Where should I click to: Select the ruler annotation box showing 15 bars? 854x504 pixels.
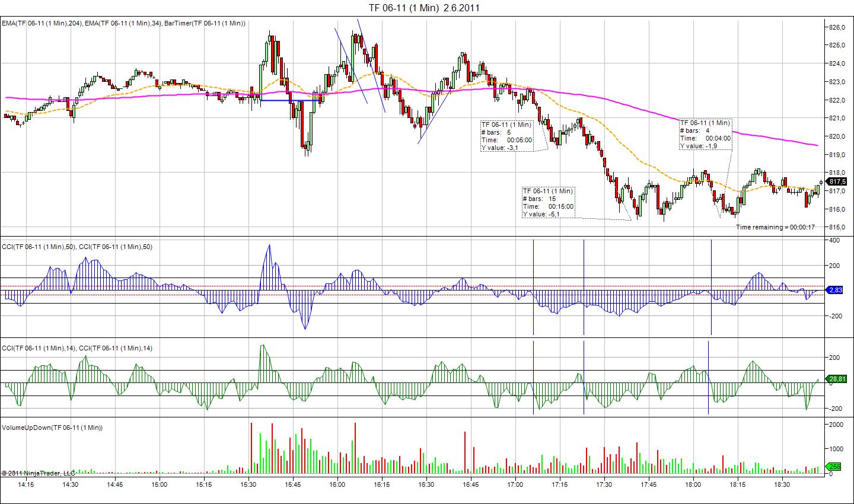click(549, 203)
